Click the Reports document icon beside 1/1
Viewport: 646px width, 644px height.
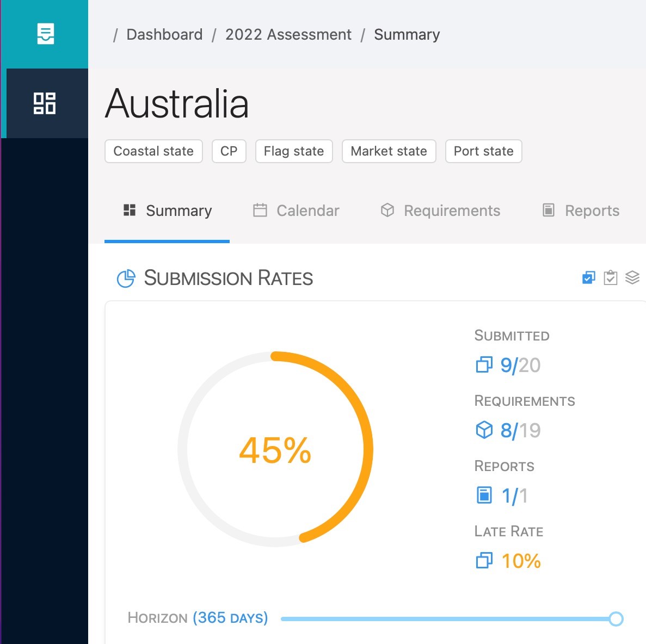click(x=484, y=496)
